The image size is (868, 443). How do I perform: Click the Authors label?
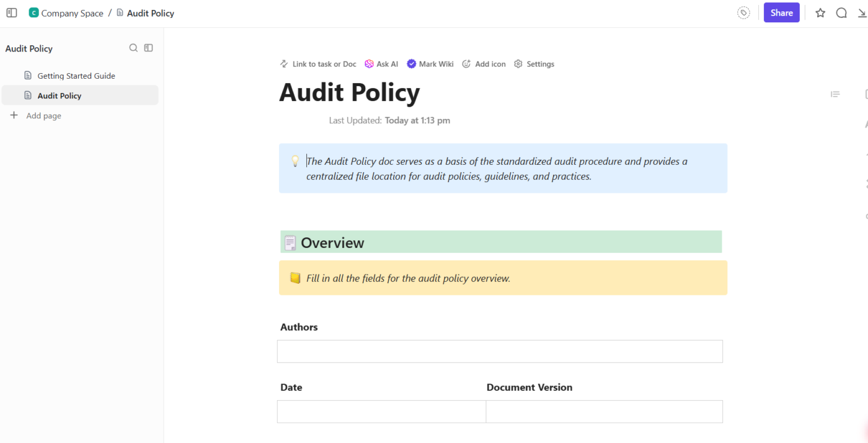299,327
